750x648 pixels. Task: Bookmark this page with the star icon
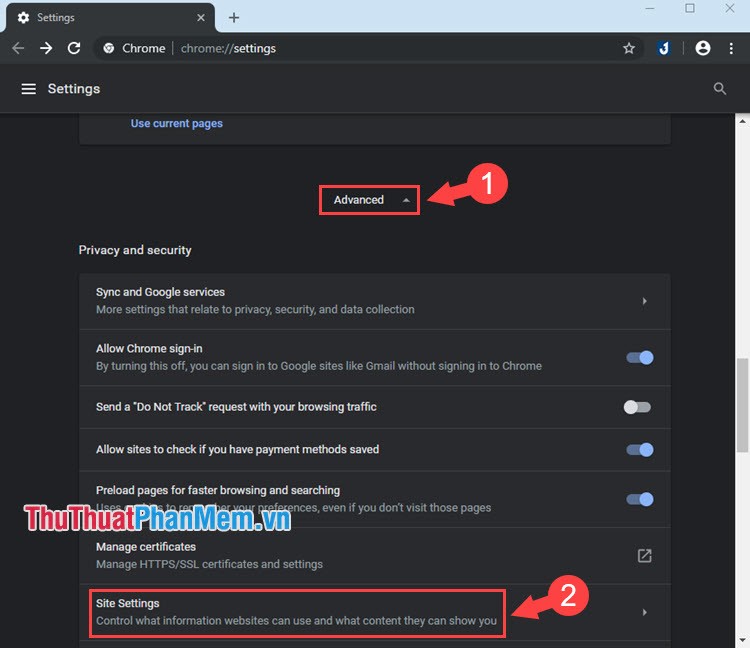[629, 48]
